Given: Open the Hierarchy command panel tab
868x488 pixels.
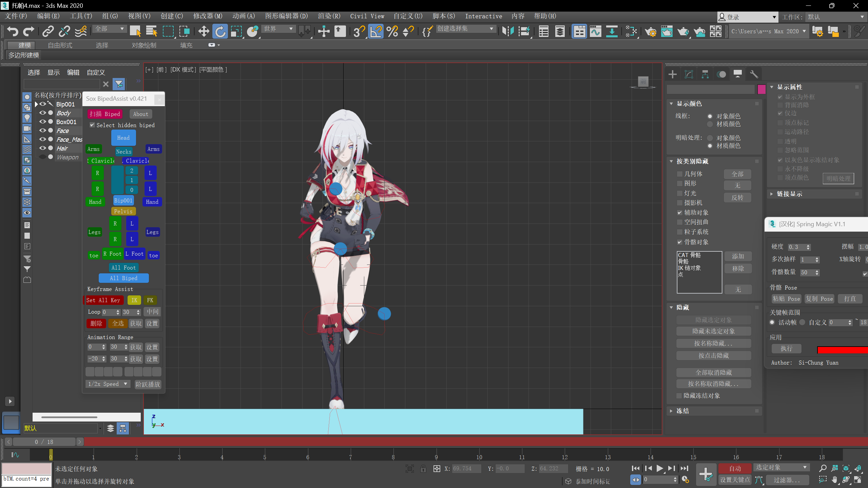Looking at the screenshot, I should (x=705, y=74).
